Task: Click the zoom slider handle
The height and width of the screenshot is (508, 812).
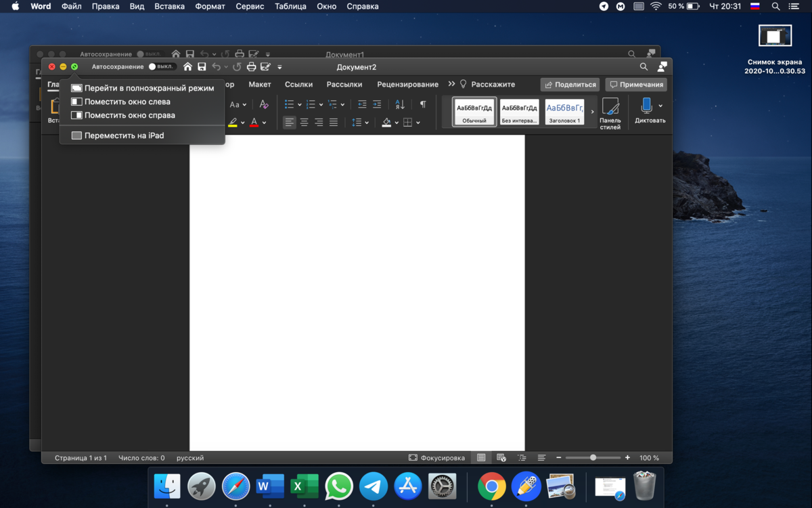Action: tap(593, 458)
